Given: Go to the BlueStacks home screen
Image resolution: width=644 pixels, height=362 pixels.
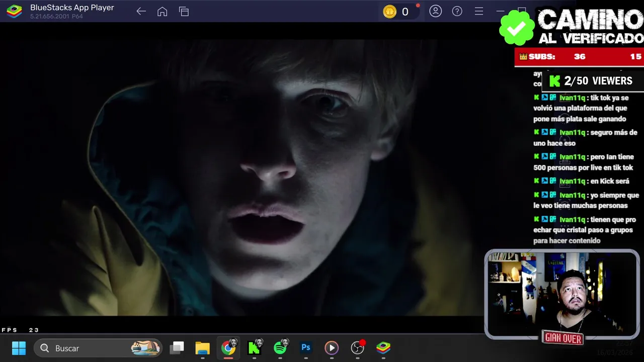Looking at the screenshot, I should pyautogui.click(x=162, y=12).
